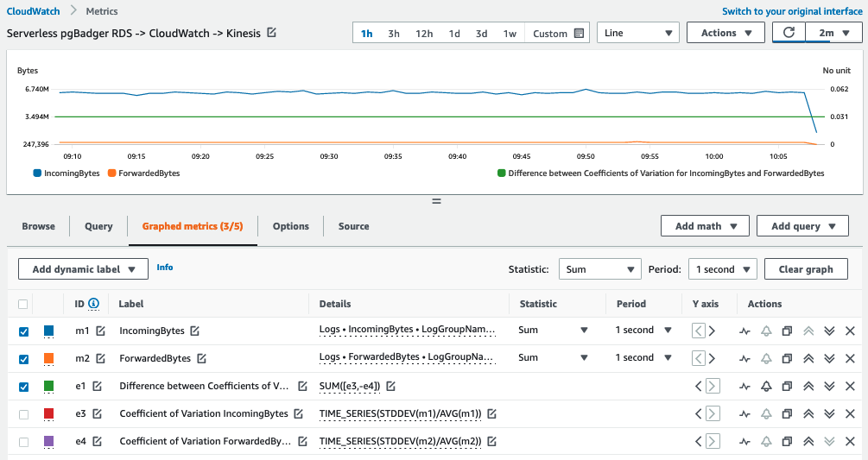The image size is (868, 460).
Task: Enable the e3 Coefficient of Variation checkbox
Action: pyautogui.click(x=23, y=414)
